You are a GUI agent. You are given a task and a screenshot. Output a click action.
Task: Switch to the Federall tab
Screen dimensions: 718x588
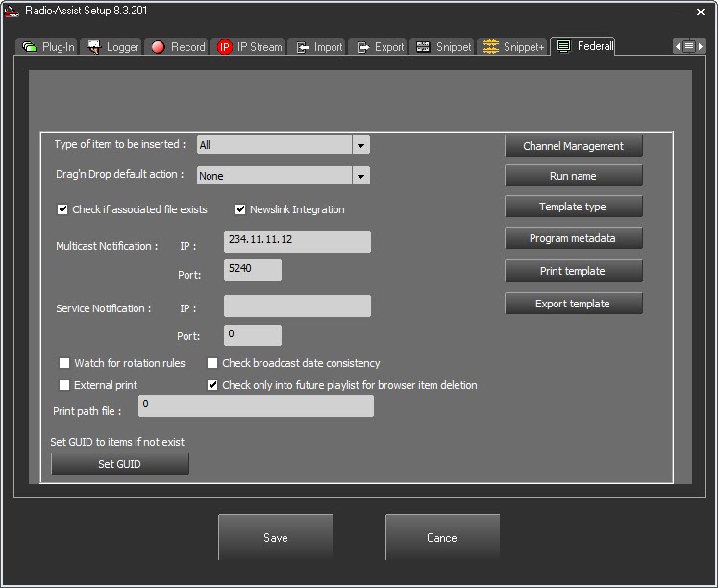pos(584,46)
